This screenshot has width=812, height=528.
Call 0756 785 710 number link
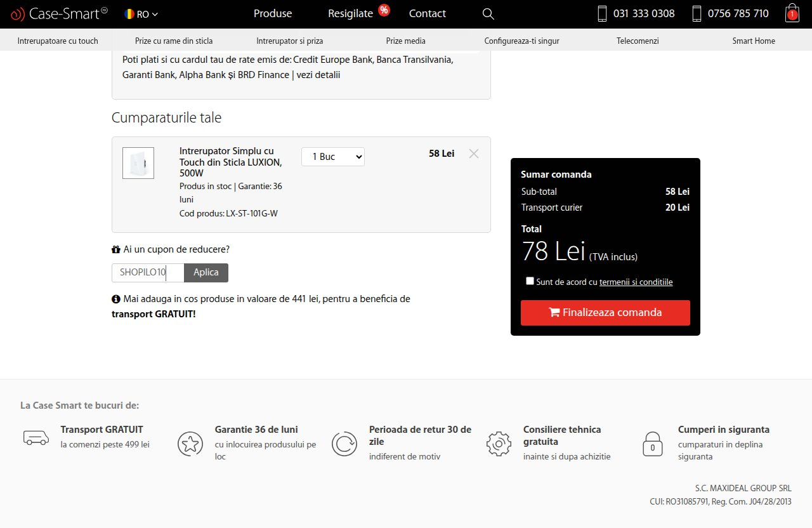tap(738, 13)
